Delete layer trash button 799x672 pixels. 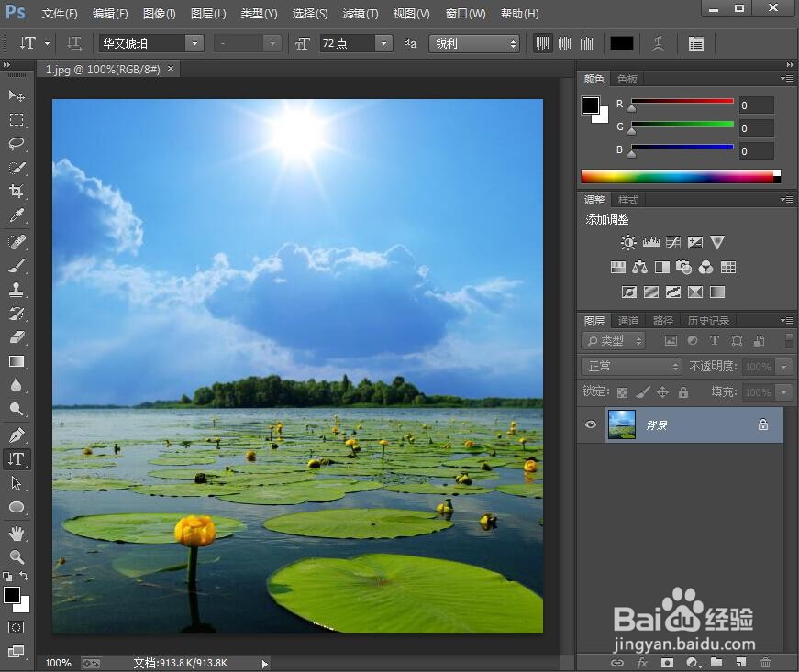765,662
